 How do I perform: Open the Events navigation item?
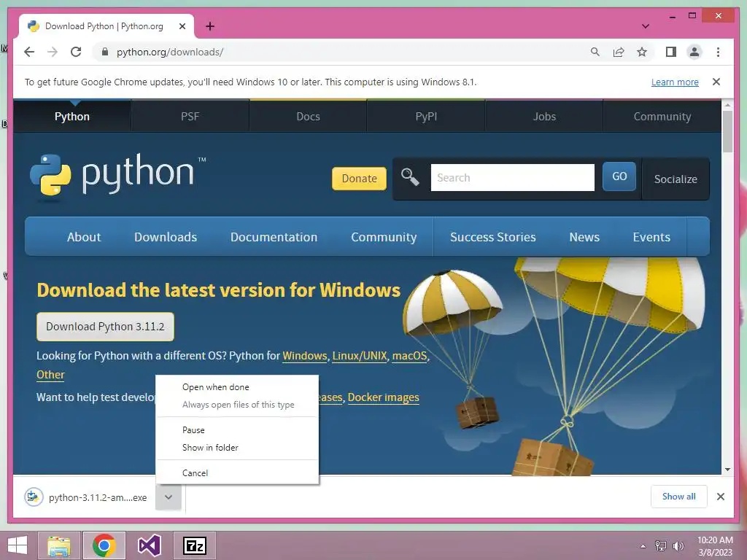coord(651,237)
